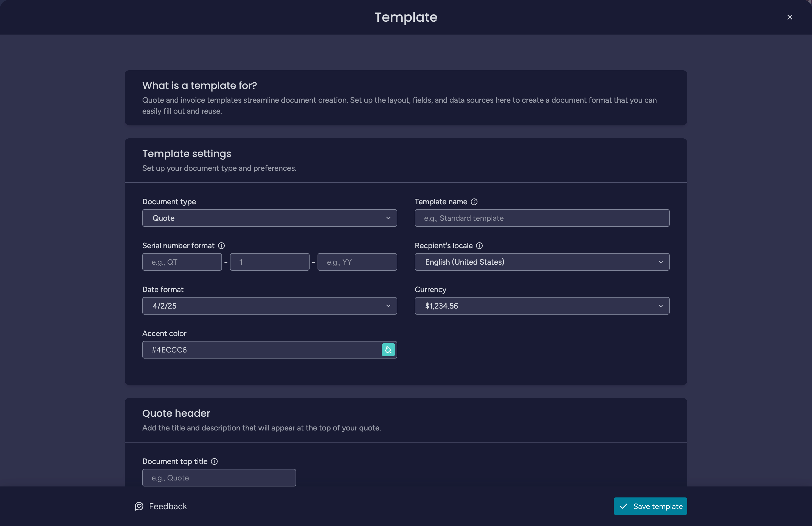Viewport: 812px width, 526px height.
Task: Open the Date format dropdown
Action: [x=269, y=306]
